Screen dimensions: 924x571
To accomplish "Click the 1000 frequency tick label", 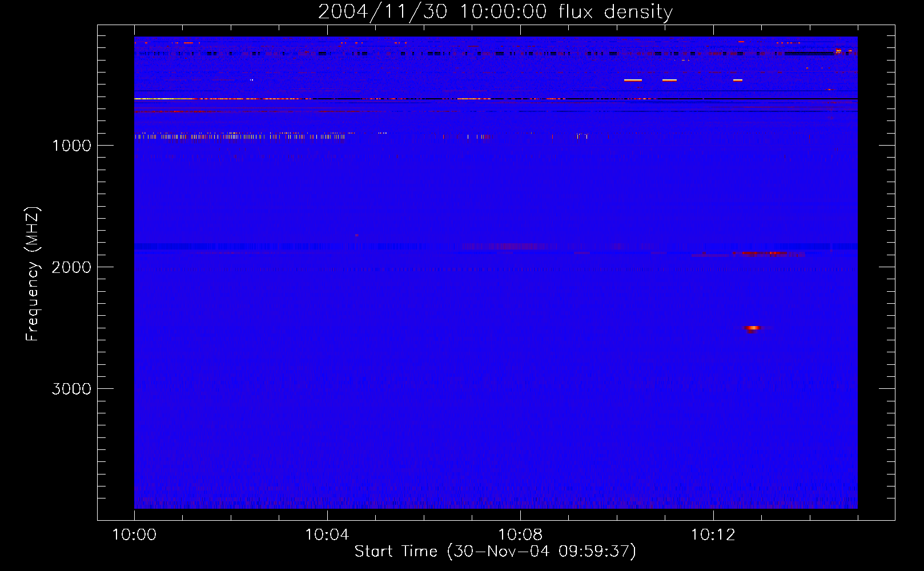I will tap(71, 146).
